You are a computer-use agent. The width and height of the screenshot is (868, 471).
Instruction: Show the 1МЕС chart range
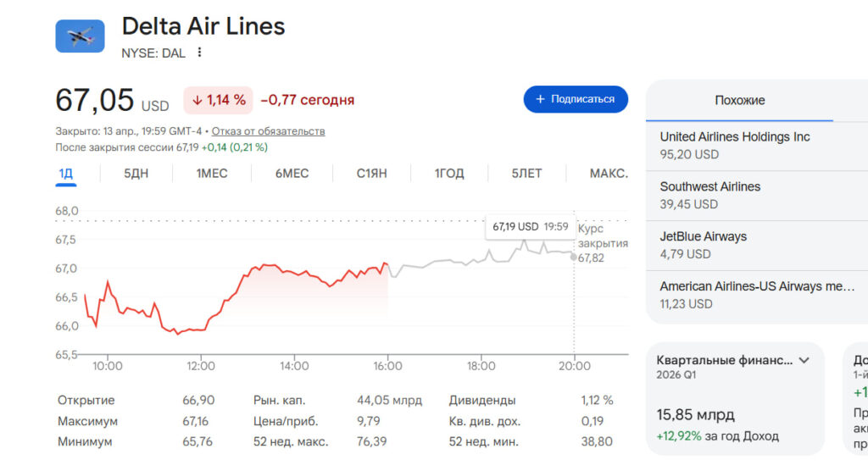(212, 174)
